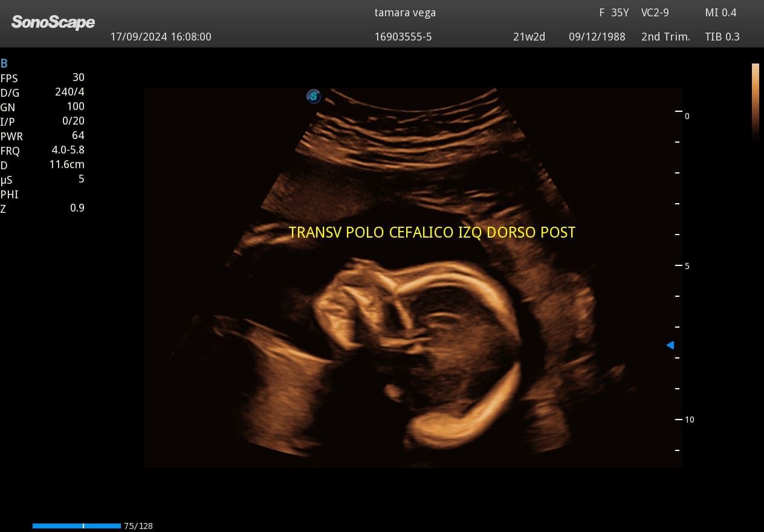The image size is (764, 532).
Task: Click the 5 cm depth scale mark
Action: [x=686, y=266]
